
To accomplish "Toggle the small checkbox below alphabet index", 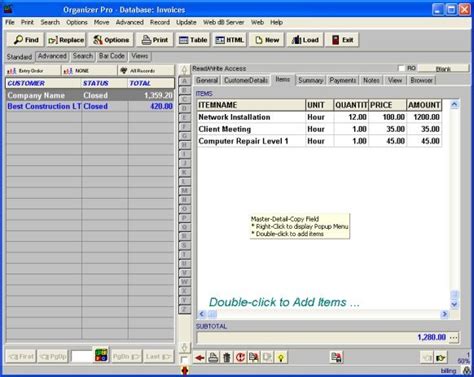I will click(184, 360).
